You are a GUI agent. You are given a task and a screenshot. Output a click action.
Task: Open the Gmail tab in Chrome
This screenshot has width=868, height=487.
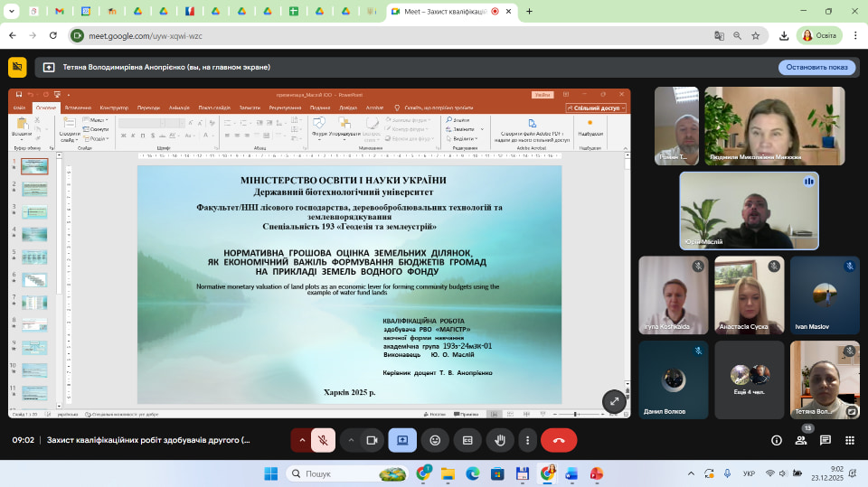pyautogui.click(x=58, y=12)
